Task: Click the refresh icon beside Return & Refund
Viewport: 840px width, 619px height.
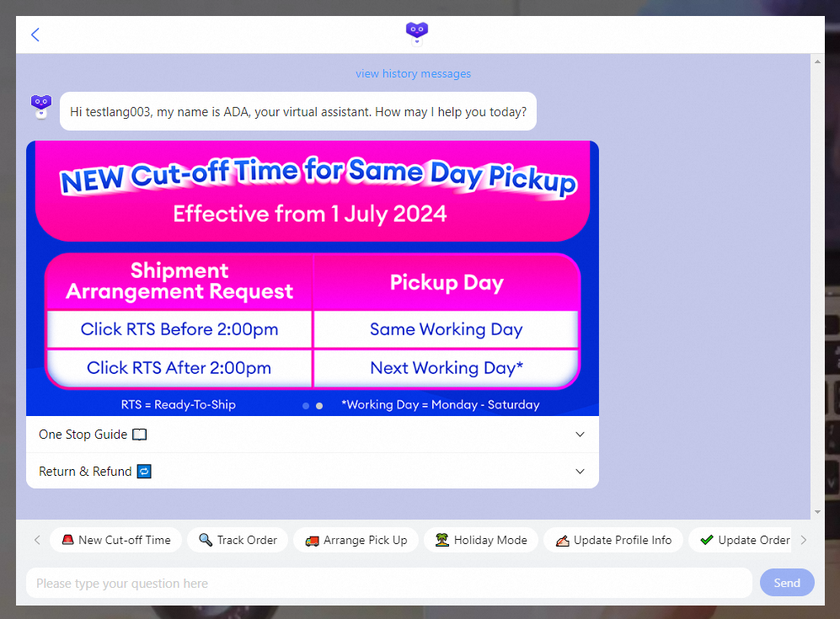Action: [x=144, y=472]
